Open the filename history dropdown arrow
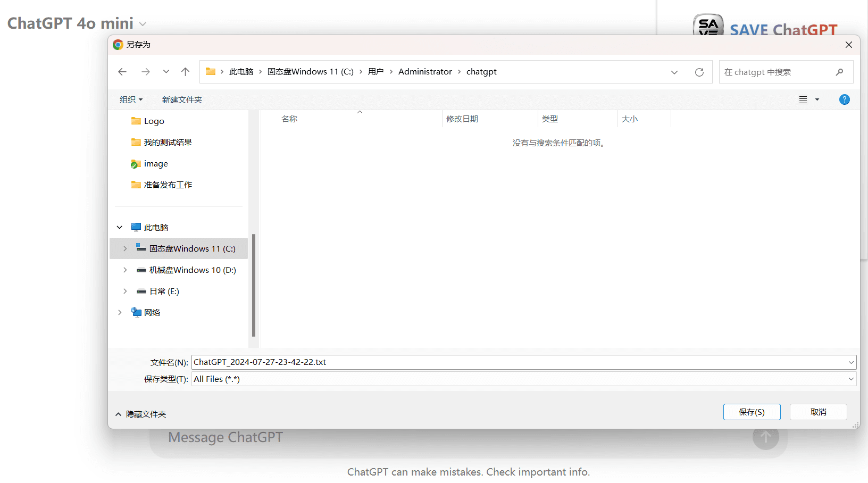868x483 pixels. [851, 362]
